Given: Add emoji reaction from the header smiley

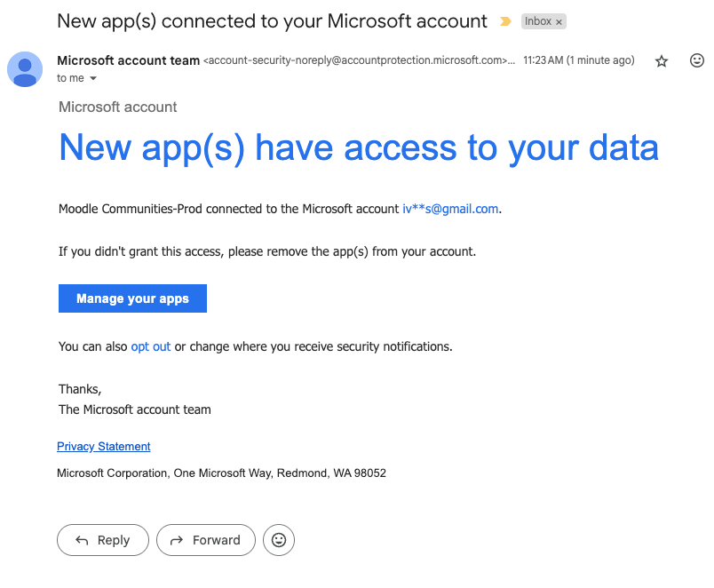Looking at the screenshot, I should pyautogui.click(x=697, y=60).
